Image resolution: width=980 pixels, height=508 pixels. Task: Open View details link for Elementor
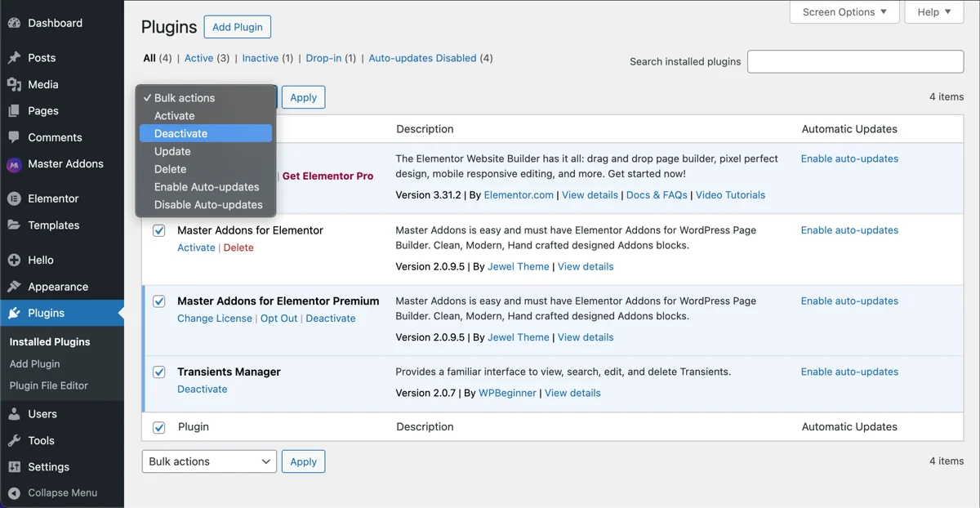click(x=590, y=195)
